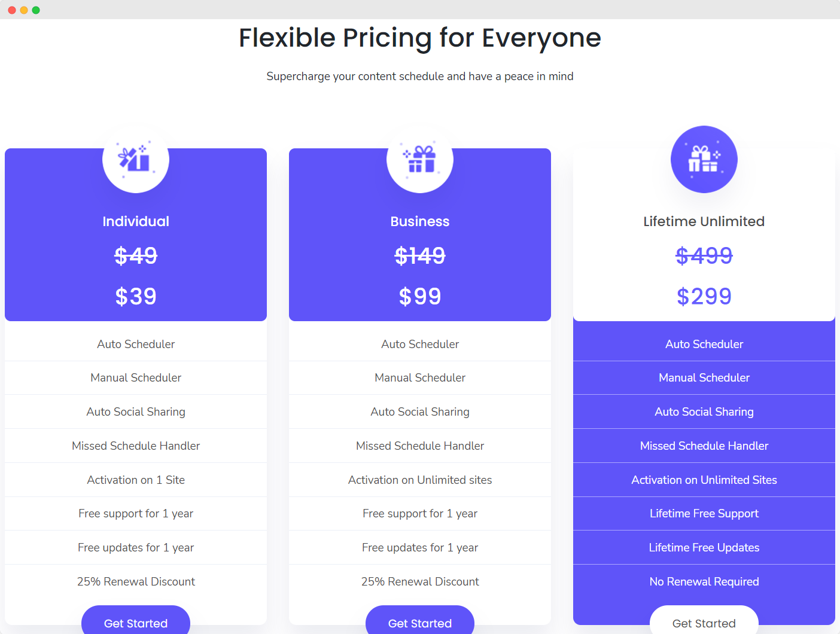Select the Individual plan title
Image resolution: width=840 pixels, height=634 pixels.
pyautogui.click(x=136, y=221)
